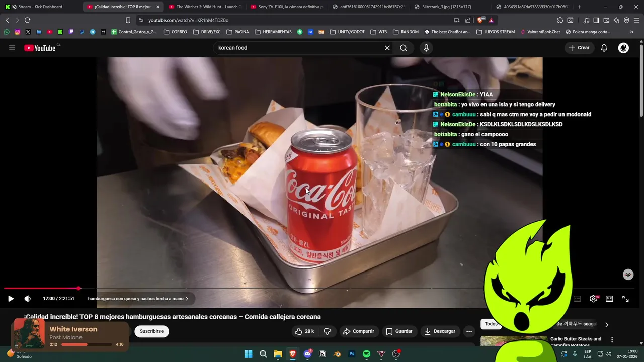The height and width of the screenshot is (362, 644).
Task: Open the Garlic Butter Steaks thumbnail
Action: pyautogui.click(x=514, y=341)
